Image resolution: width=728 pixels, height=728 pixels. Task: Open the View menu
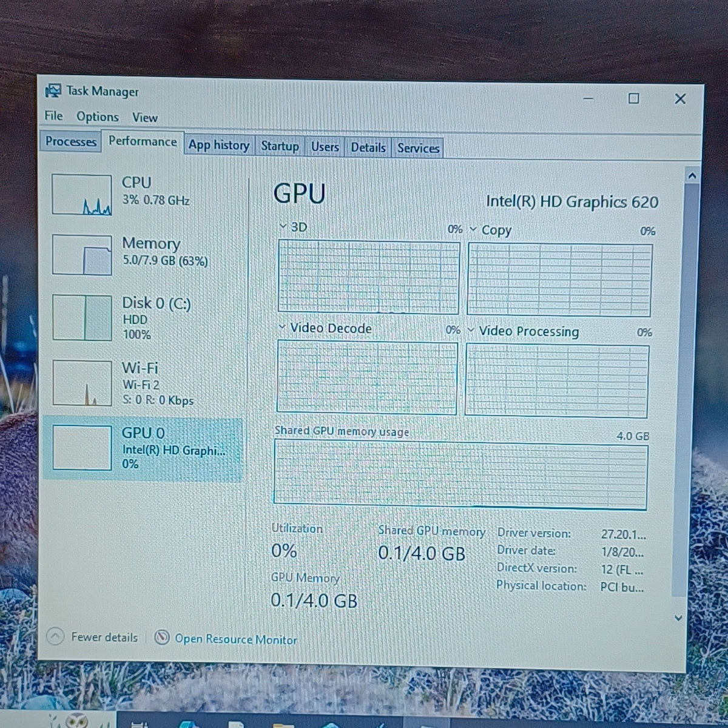pyautogui.click(x=145, y=118)
